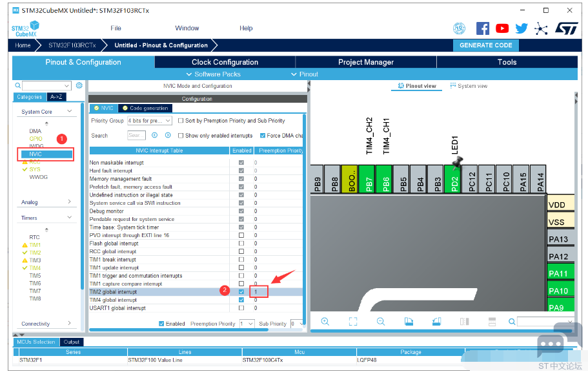The image size is (588, 376).
Task: Expand the Pinout dropdown menu
Action: tap(305, 74)
